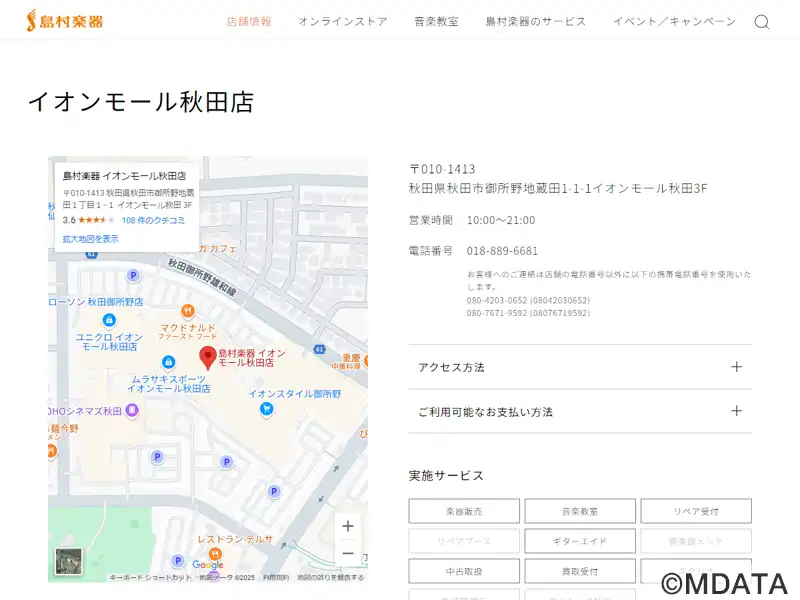Click the リペアブース service button
The width and height of the screenshot is (800, 600).
point(464,541)
